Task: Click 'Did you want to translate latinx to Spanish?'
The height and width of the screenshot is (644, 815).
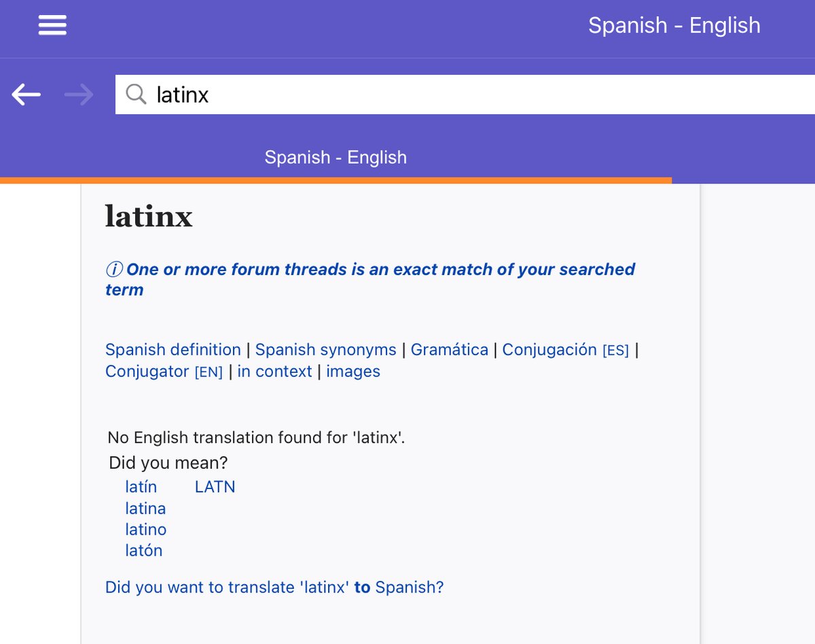Action: (x=274, y=587)
